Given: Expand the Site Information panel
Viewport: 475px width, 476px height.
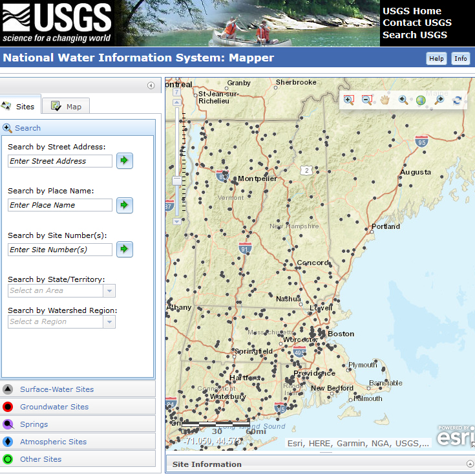Looking at the screenshot, I should tap(470, 464).
